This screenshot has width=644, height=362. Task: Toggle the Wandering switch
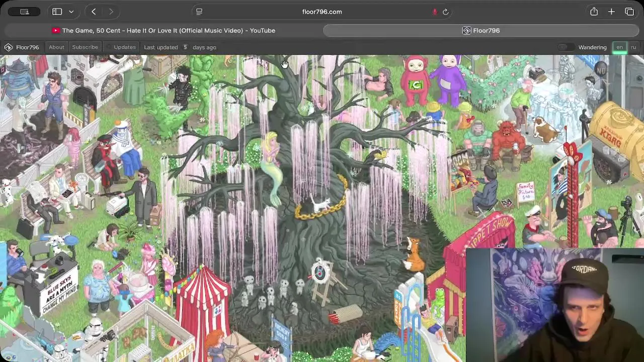[x=566, y=47]
